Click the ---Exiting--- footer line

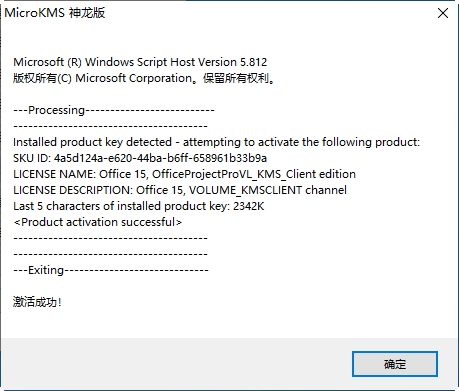point(111,270)
